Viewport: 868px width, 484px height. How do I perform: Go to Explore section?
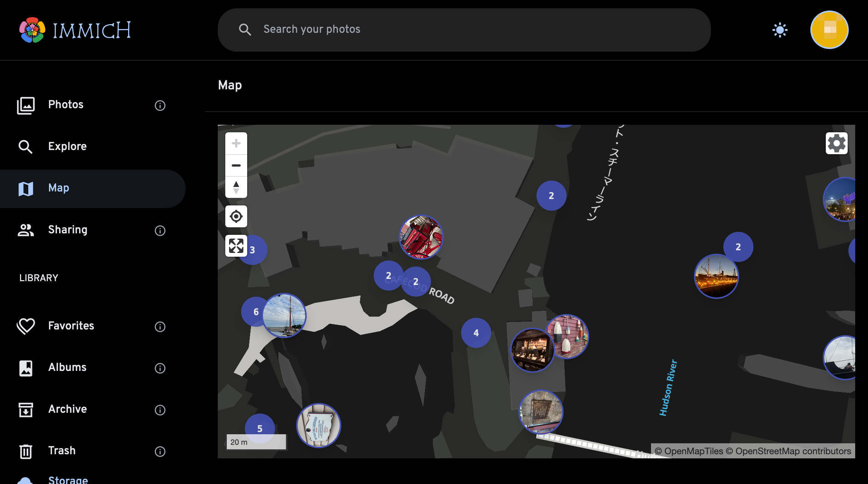coord(67,146)
